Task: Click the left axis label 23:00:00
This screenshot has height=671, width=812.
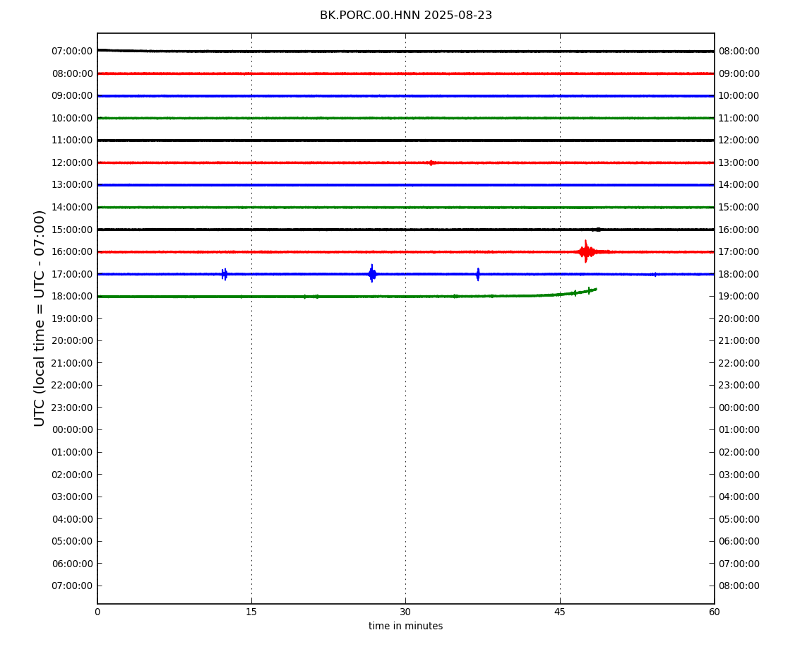Action: [x=72, y=408]
